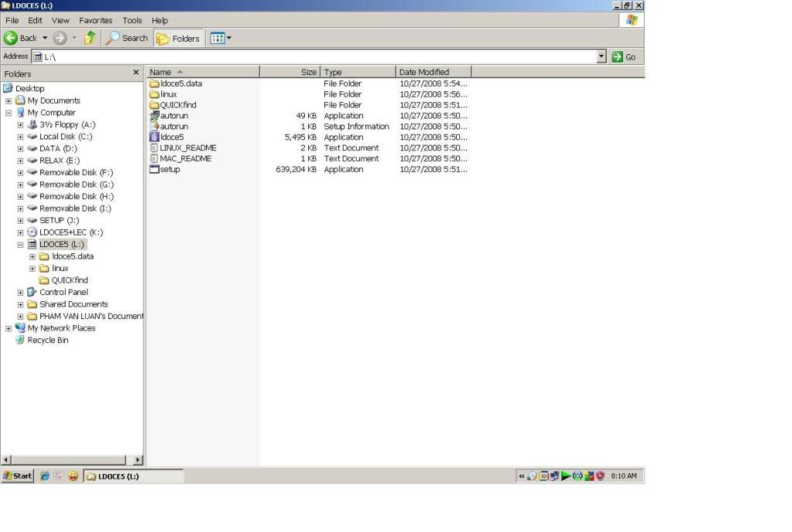
Task: Open the Forward history dropdown arrow
Action: [x=74, y=38]
